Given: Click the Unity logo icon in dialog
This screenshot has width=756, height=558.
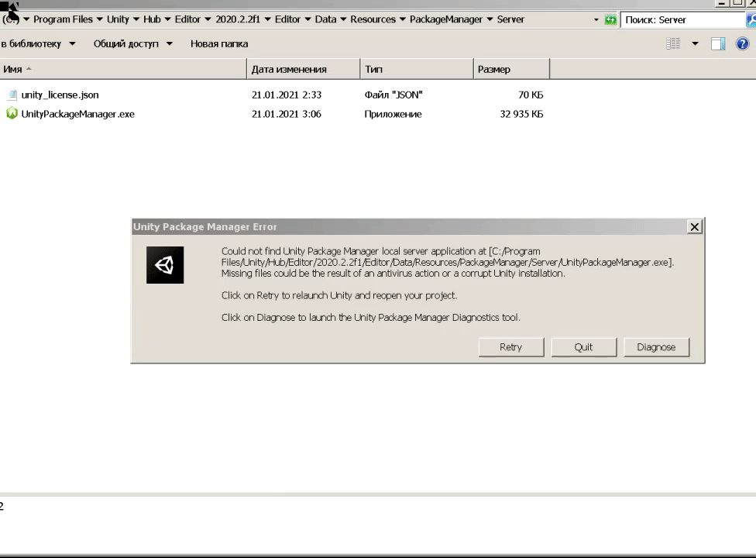Looking at the screenshot, I should click(165, 265).
